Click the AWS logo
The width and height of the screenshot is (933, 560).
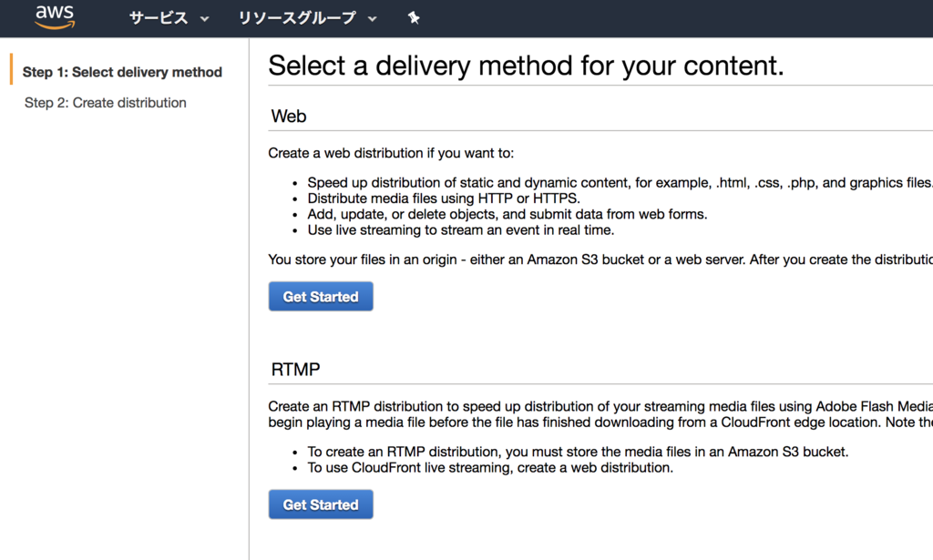click(55, 17)
